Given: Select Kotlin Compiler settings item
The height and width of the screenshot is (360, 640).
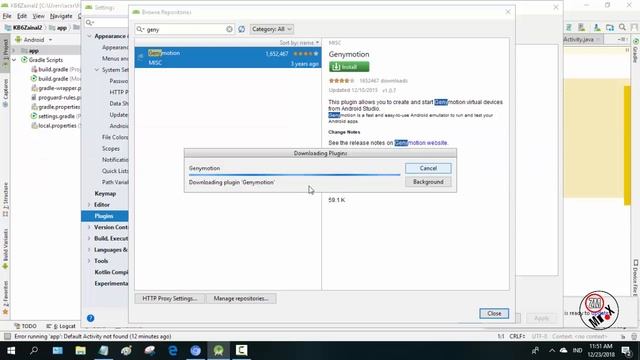Looking at the screenshot, I should [111, 272].
